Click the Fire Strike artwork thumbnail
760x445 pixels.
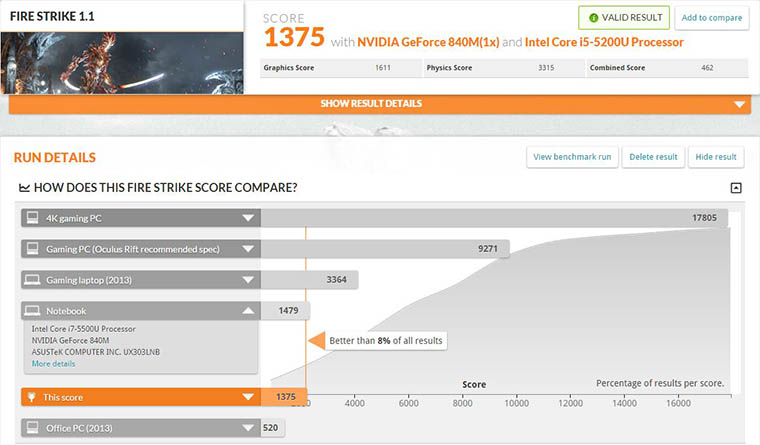122,63
